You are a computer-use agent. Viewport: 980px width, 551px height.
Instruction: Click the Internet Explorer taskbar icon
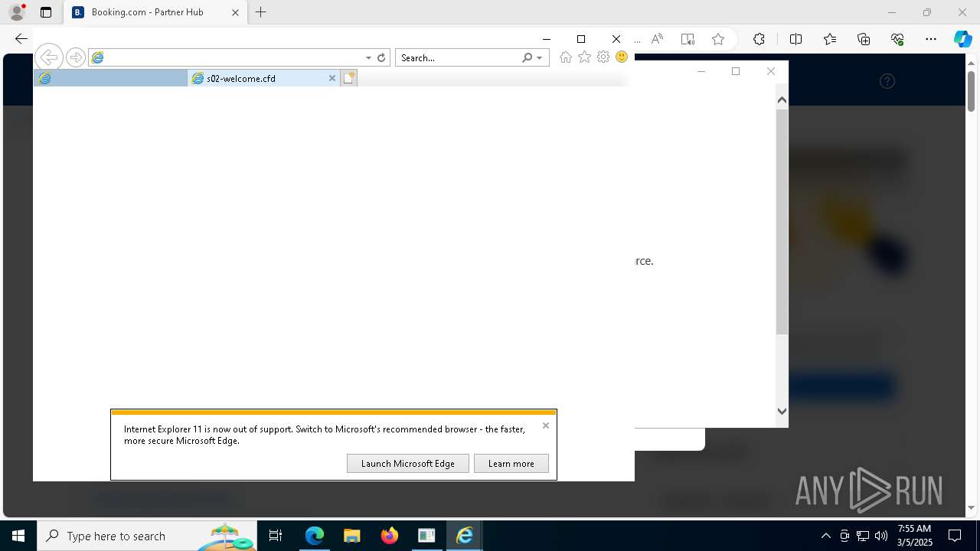(x=465, y=536)
